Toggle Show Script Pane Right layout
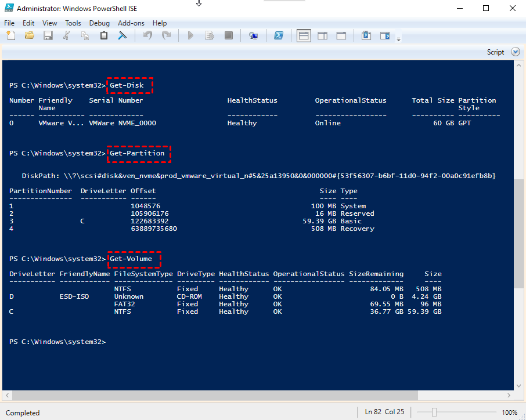The width and height of the screenshot is (526, 420). [x=322, y=36]
